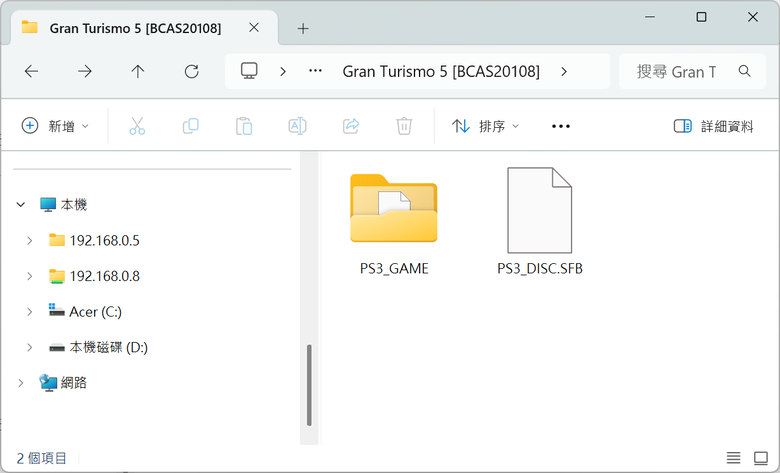Image resolution: width=780 pixels, height=473 pixels.
Task: Click the PS3_DISC.SFB file name label
Action: click(540, 269)
